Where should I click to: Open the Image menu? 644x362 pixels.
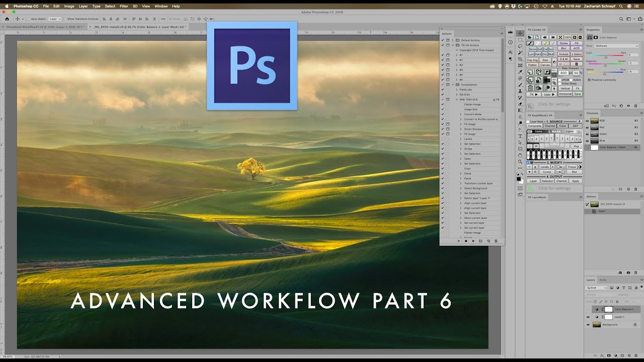point(69,6)
